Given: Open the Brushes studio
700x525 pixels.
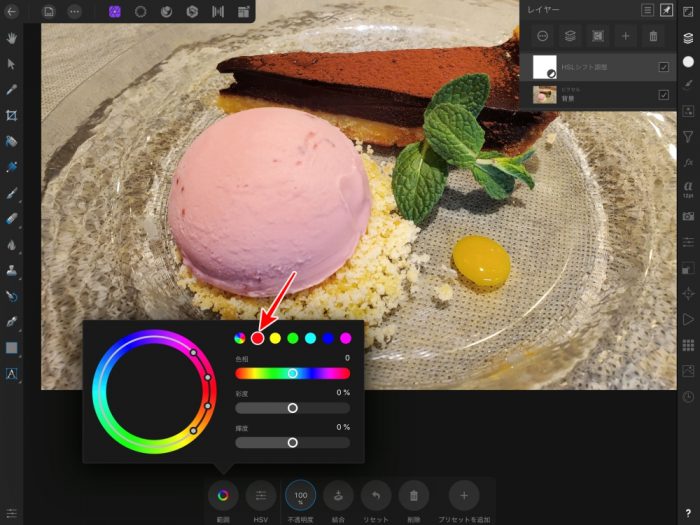Looking at the screenshot, I should tap(688, 85).
